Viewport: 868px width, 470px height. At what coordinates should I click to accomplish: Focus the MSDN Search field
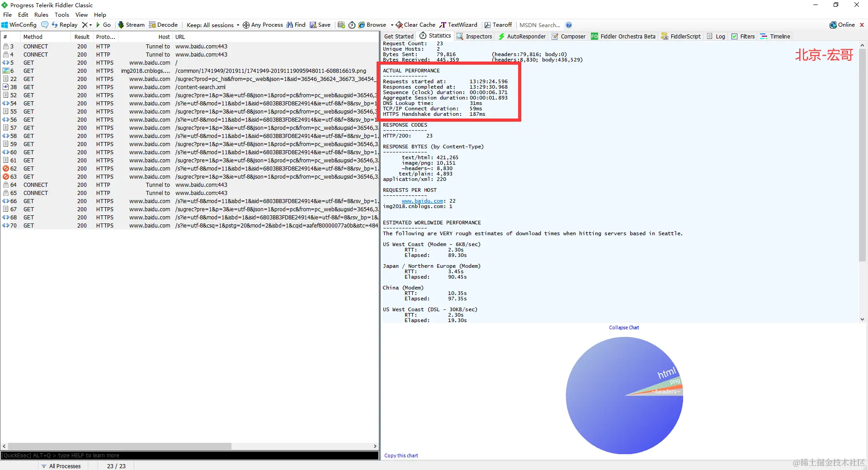click(540, 25)
